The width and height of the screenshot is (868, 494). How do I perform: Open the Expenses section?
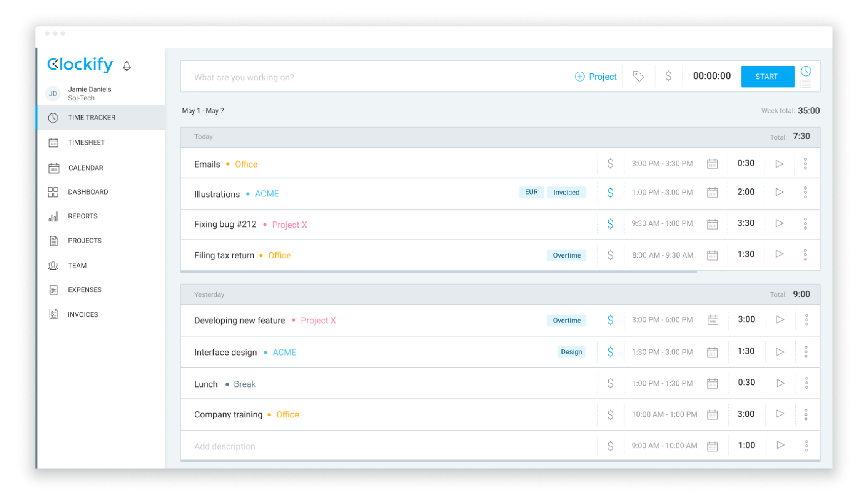point(84,289)
